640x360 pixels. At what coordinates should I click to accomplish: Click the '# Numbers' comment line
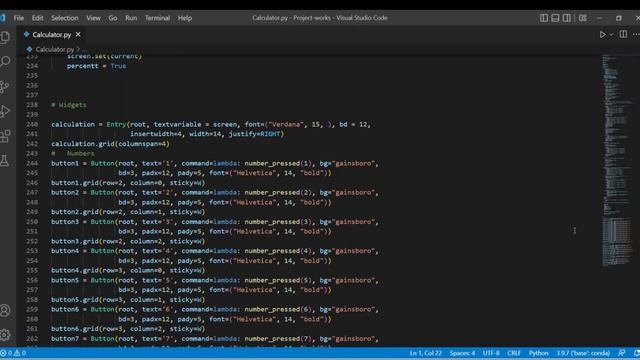(x=73, y=153)
